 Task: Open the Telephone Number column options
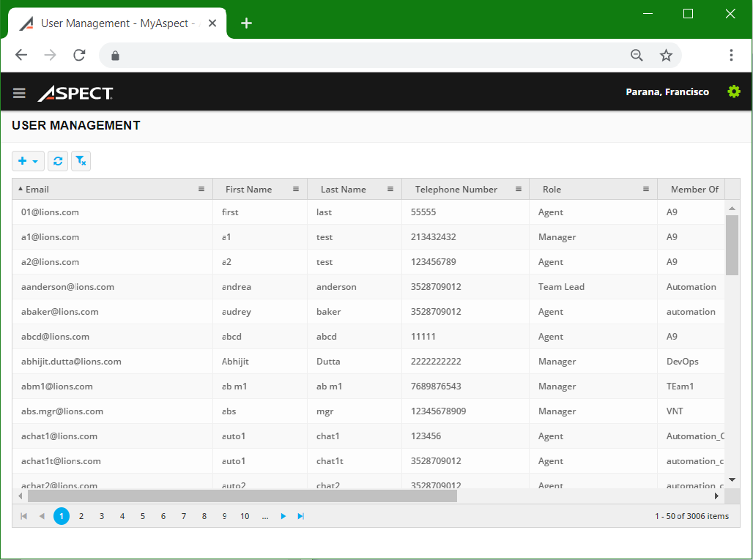point(520,189)
